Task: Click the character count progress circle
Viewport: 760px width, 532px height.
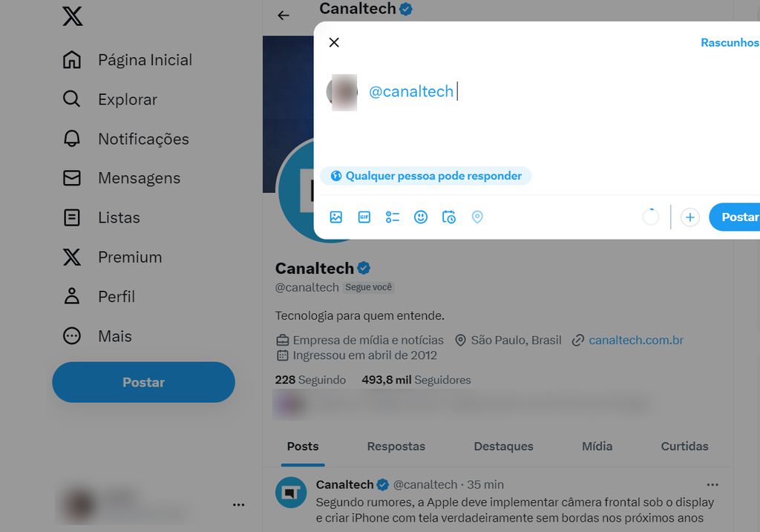Action: [650, 217]
